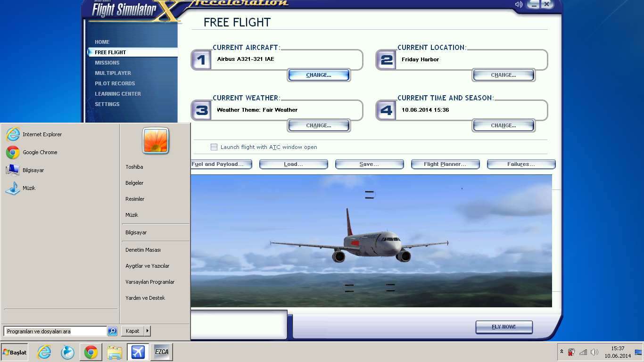Open the EZCA taskbar application

click(x=162, y=352)
